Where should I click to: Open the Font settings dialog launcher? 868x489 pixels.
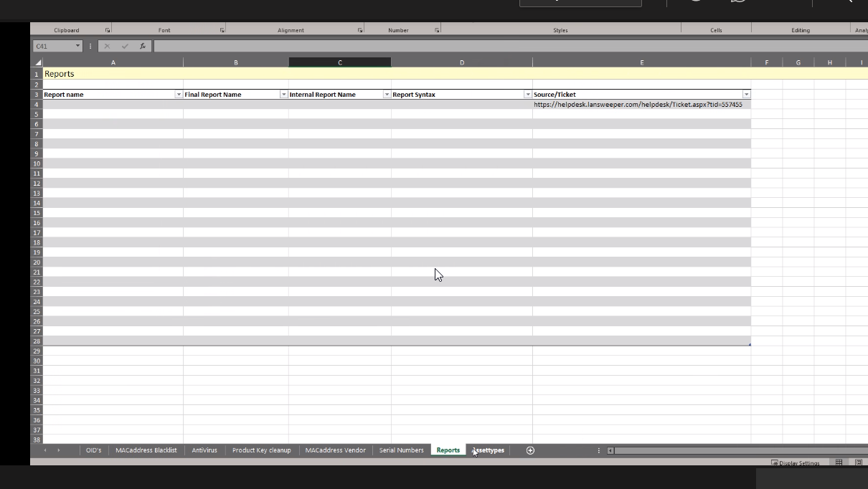(222, 30)
